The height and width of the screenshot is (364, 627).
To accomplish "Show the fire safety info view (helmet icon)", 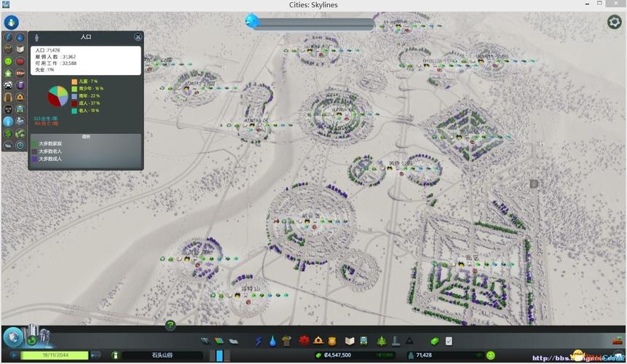I will tap(20, 97).
